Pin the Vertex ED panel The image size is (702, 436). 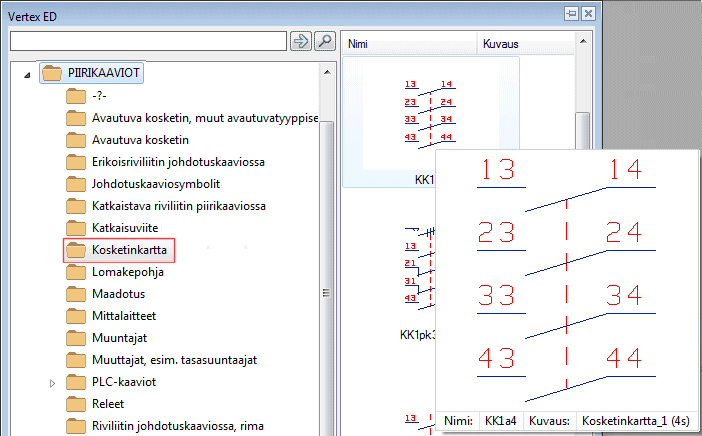click(571, 13)
